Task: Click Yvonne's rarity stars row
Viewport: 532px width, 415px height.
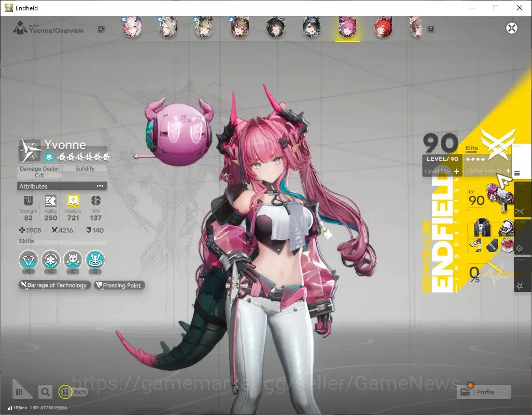Action: point(83,157)
